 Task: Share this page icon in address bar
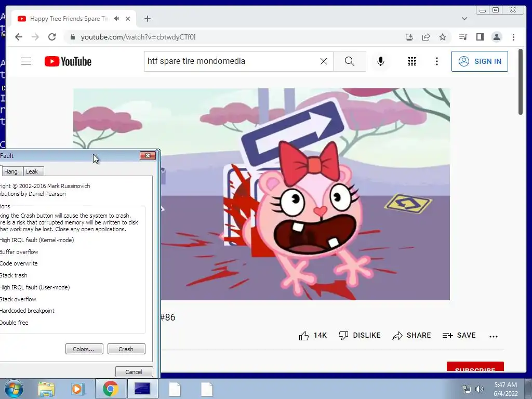pyautogui.click(x=426, y=37)
